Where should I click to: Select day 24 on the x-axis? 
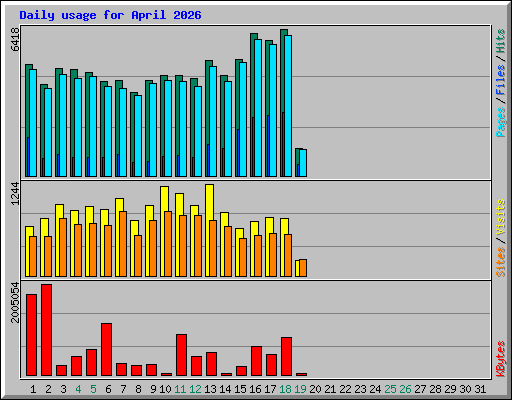pos(375,389)
